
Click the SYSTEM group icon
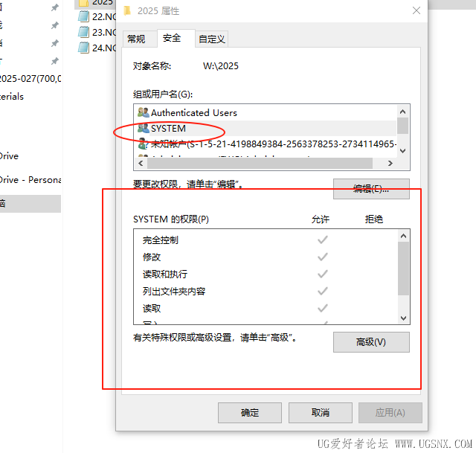(x=144, y=128)
